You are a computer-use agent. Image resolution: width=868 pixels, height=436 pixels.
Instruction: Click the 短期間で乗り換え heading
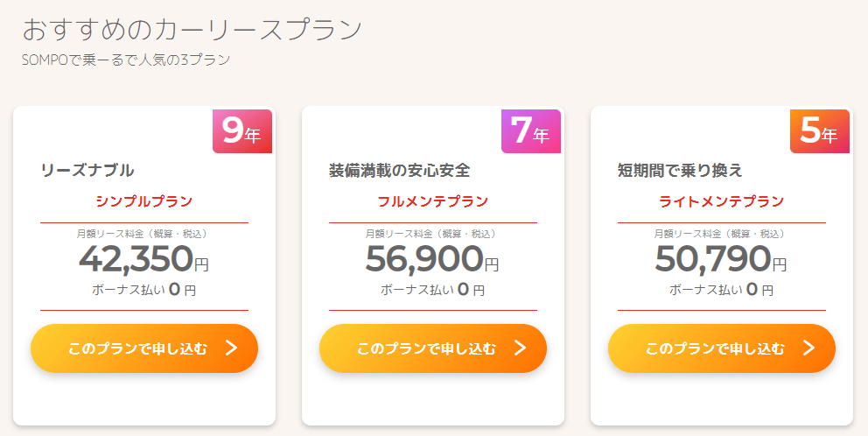[x=680, y=171]
